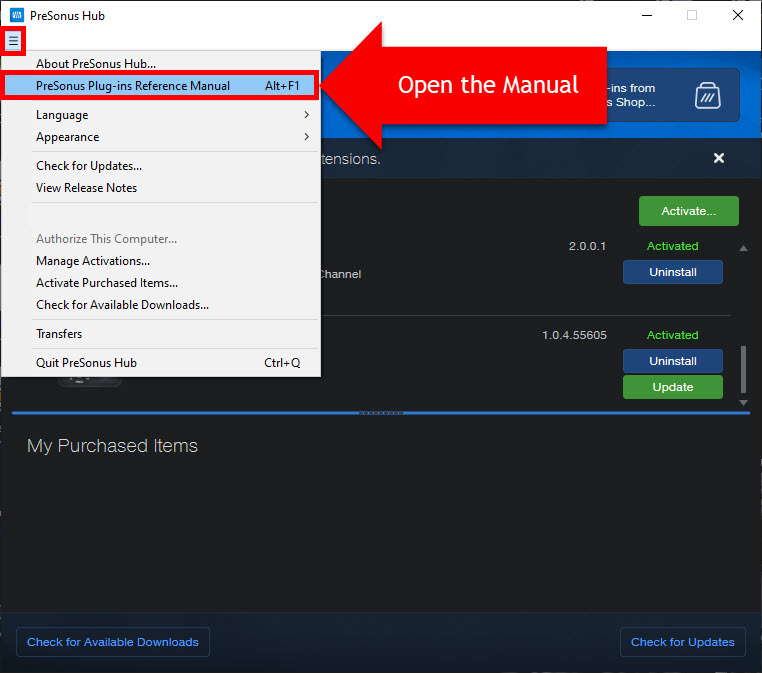The image size is (762, 673).
Task: Click the PreSonus Hub title bar logo
Action: [x=16, y=15]
